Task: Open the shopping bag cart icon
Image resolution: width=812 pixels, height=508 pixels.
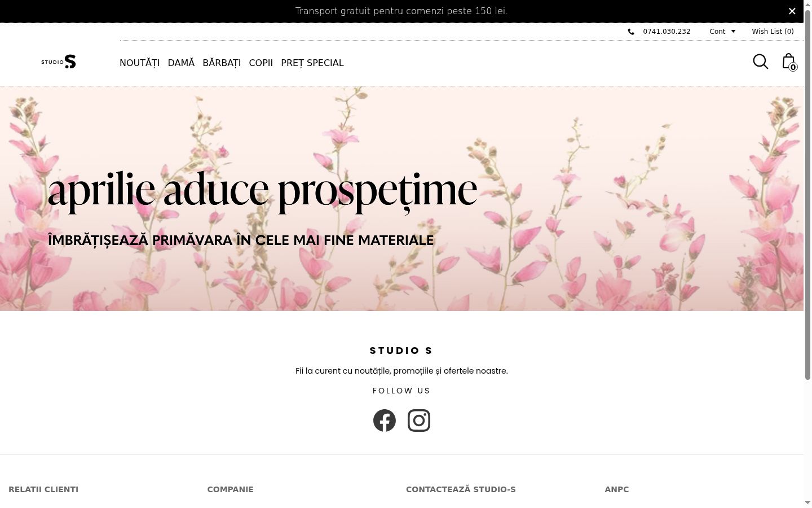Action: coord(788,61)
